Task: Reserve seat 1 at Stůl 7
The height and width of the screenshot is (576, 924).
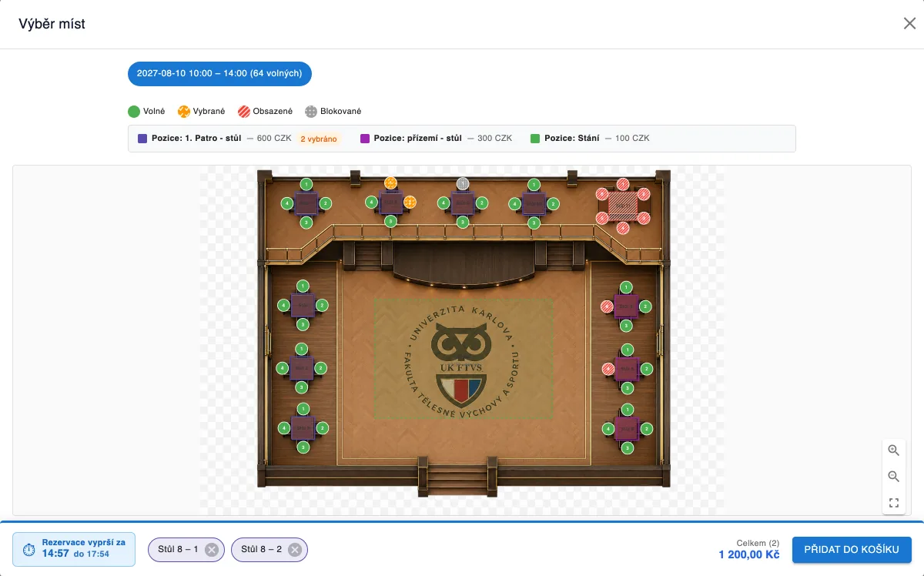Action: click(306, 184)
